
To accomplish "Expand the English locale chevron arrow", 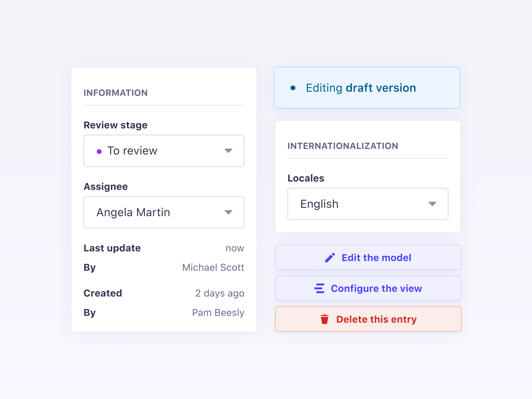I will pyautogui.click(x=432, y=204).
